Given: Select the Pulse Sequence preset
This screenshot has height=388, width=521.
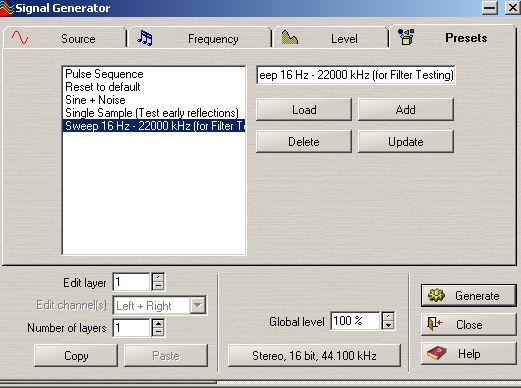Looking at the screenshot, I should 154,74.
